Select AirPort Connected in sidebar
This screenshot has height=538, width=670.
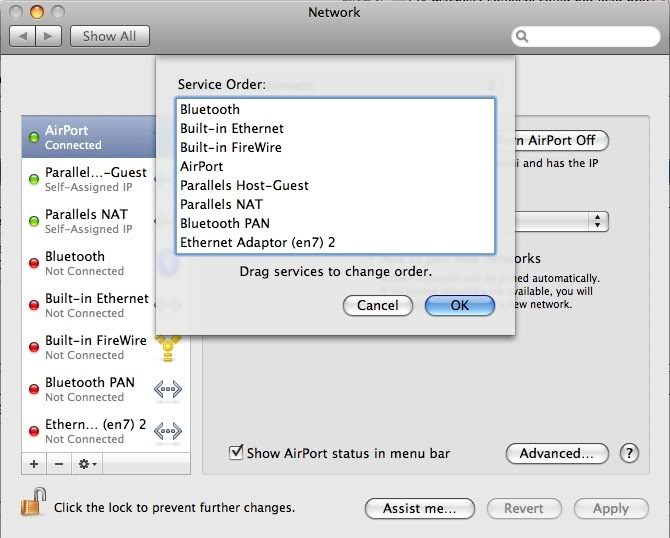click(x=89, y=137)
